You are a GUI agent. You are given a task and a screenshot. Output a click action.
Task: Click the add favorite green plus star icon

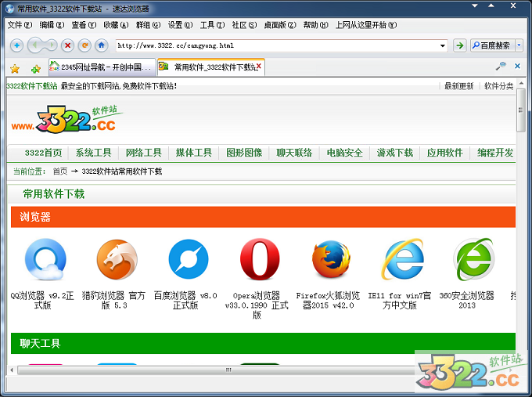click(x=36, y=69)
